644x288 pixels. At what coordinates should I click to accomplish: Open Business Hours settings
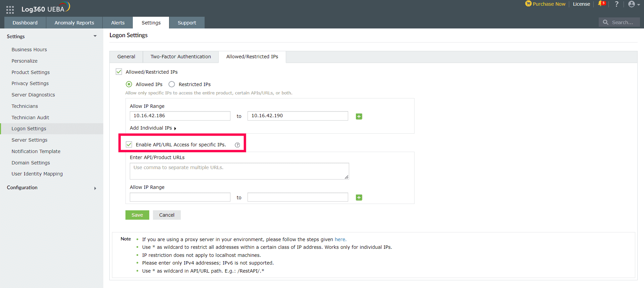(x=29, y=50)
